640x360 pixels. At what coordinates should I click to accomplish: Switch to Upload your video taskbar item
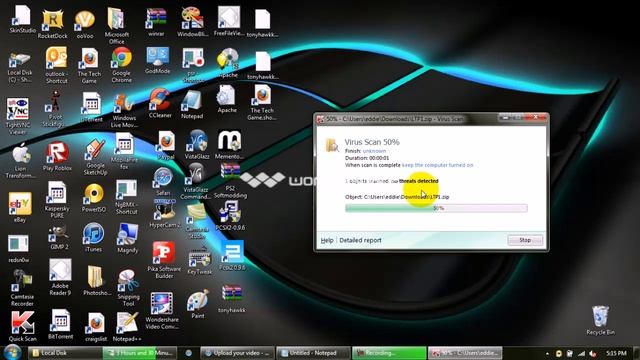click(237, 353)
